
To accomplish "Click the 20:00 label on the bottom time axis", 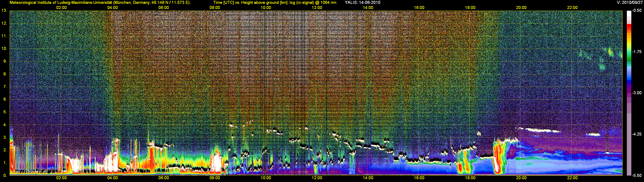I will [521, 178].
